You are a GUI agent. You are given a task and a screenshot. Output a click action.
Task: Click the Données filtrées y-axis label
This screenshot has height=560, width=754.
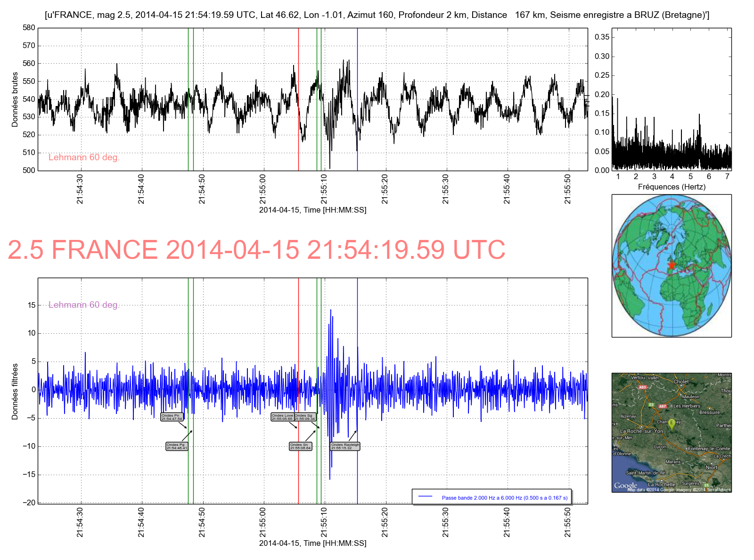point(15,391)
